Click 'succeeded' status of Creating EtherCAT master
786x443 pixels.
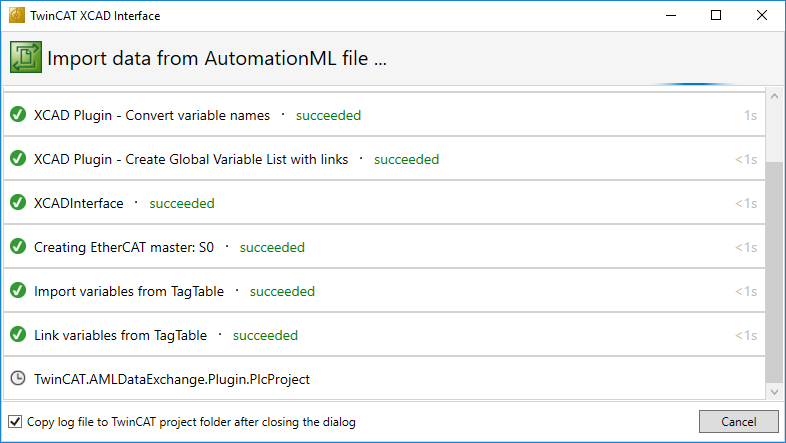click(272, 248)
